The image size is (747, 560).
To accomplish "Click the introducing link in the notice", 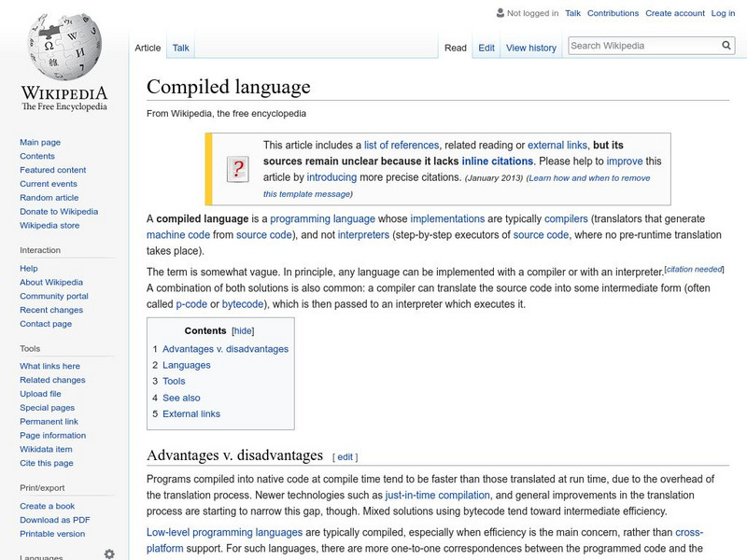I will [331, 177].
